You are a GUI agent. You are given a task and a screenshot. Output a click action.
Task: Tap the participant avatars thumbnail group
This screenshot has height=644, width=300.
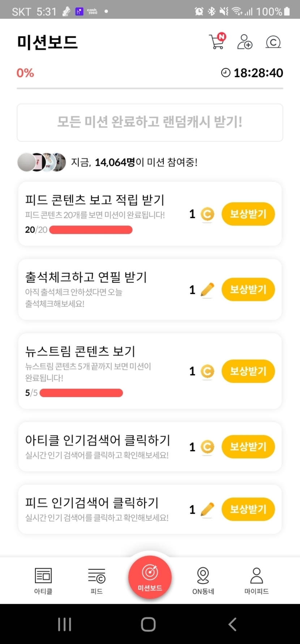[42, 162]
